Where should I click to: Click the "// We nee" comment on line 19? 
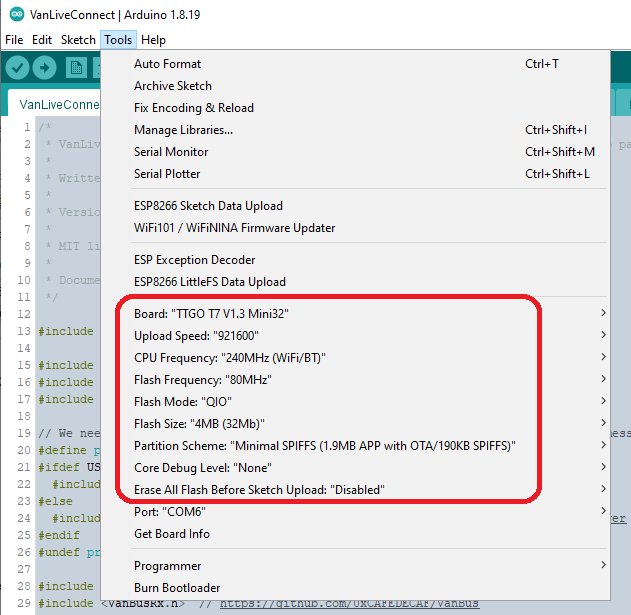(69, 433)
